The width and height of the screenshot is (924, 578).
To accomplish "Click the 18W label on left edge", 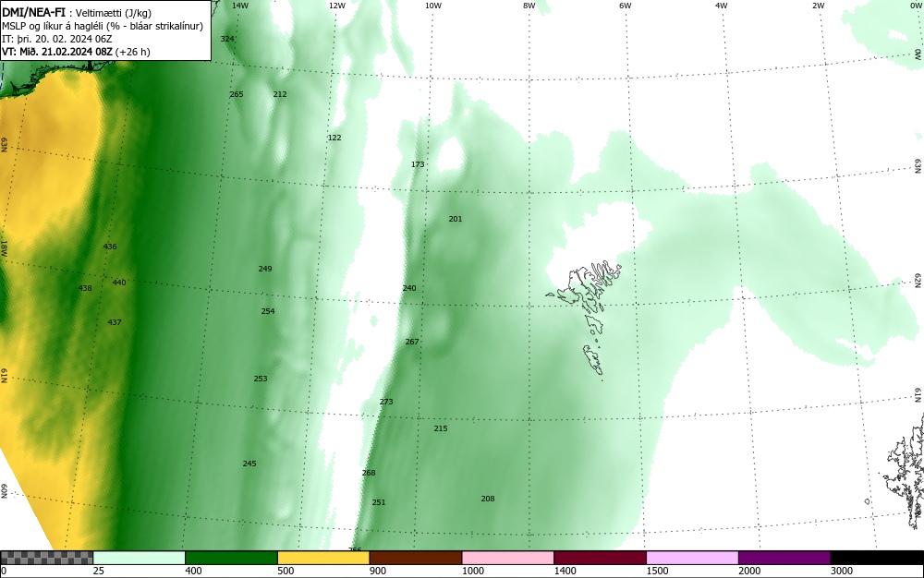I will point(4,247).
